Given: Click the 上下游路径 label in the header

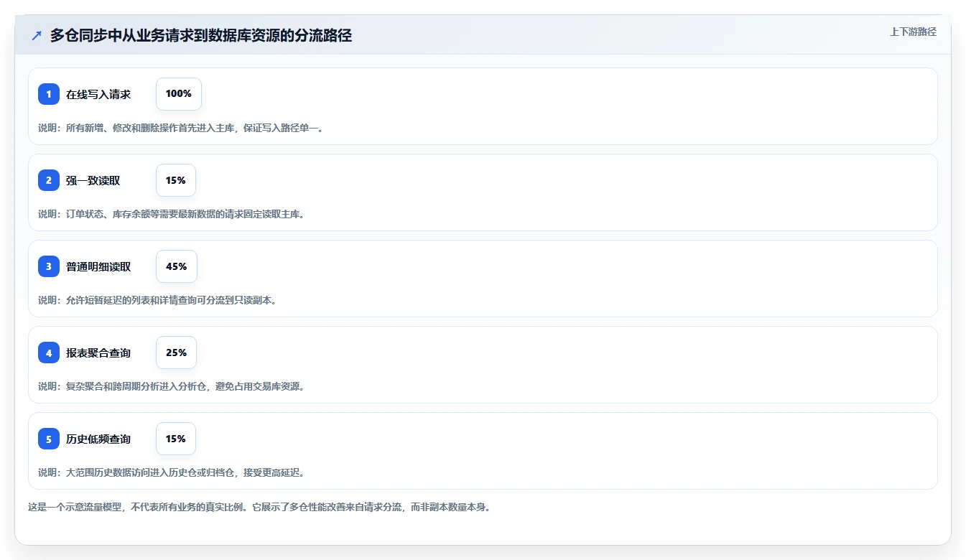Looking at the screenshot, I should click(x=913, y=32).
